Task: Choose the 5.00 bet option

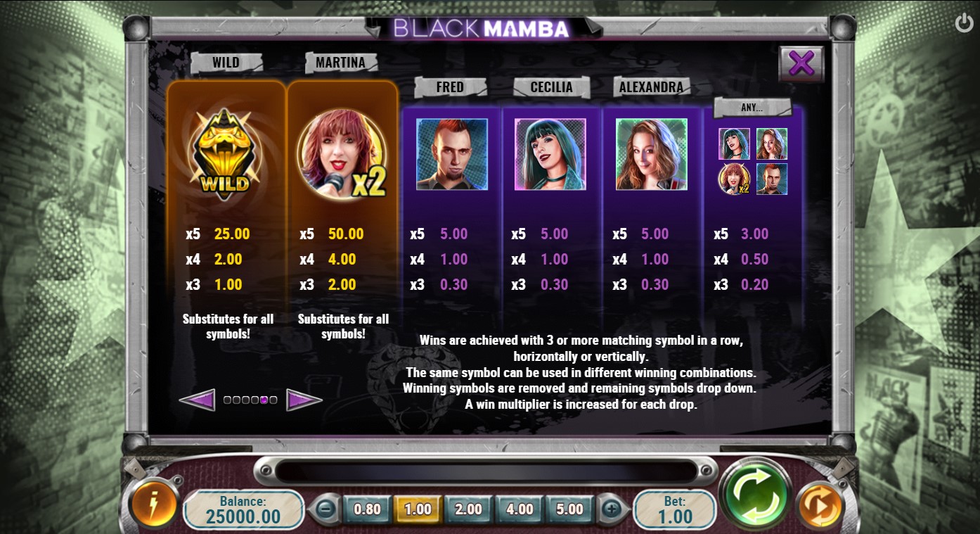Action: (570, 509)
